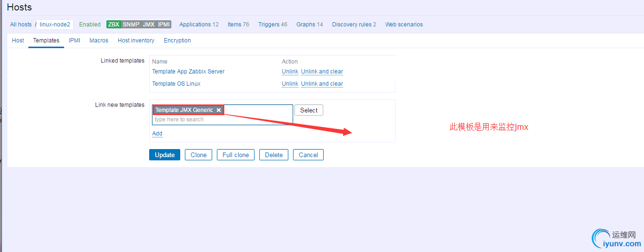Unlink Template OS Linux

click(x=290, y=84)
